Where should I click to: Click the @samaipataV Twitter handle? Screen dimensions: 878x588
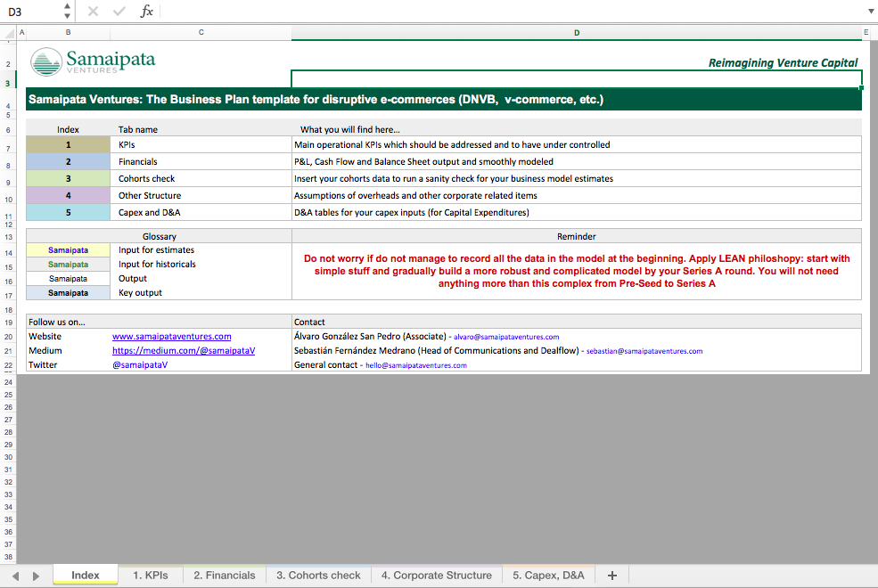pos(140,364)
